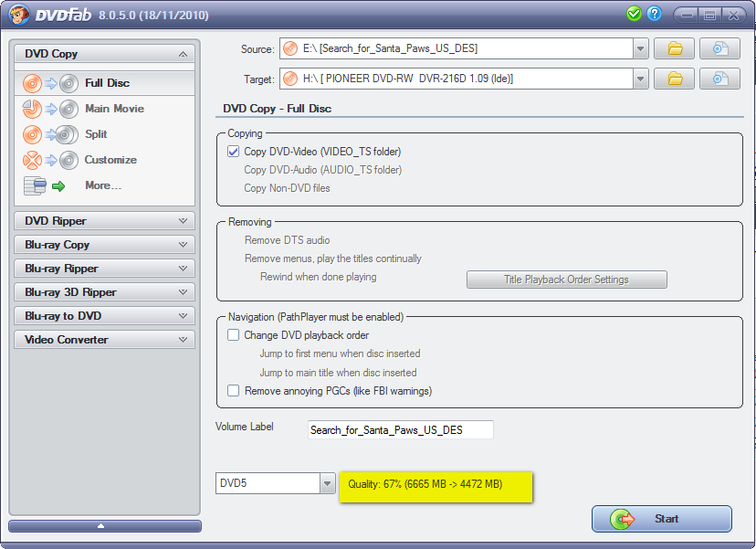Click the disc icon in Target field
This screenshot has height=549, width=756.
point(290,79)
